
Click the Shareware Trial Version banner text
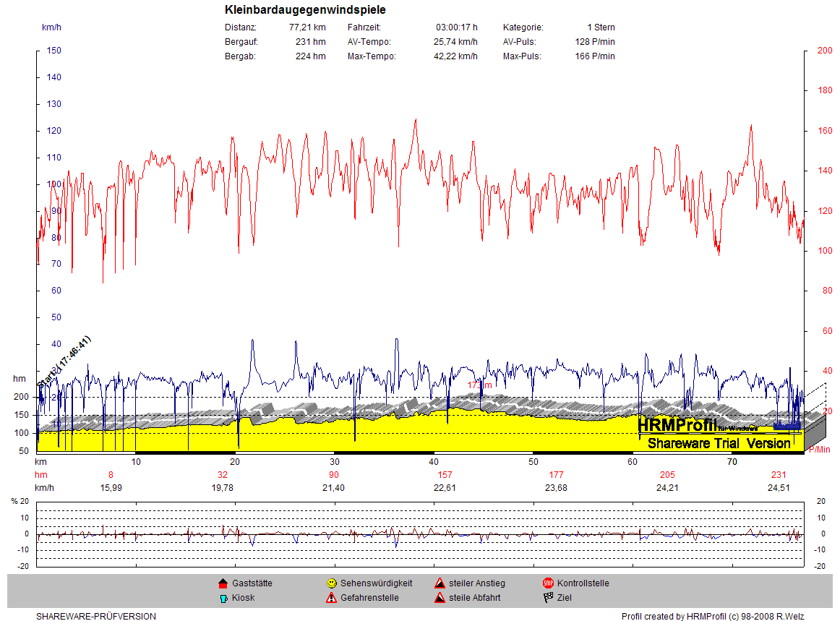click(719, 443)
